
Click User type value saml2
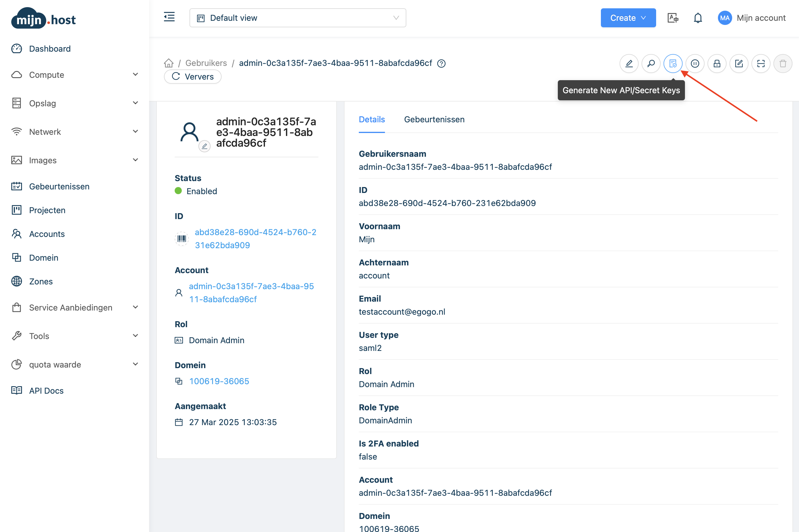click(370, 348)
